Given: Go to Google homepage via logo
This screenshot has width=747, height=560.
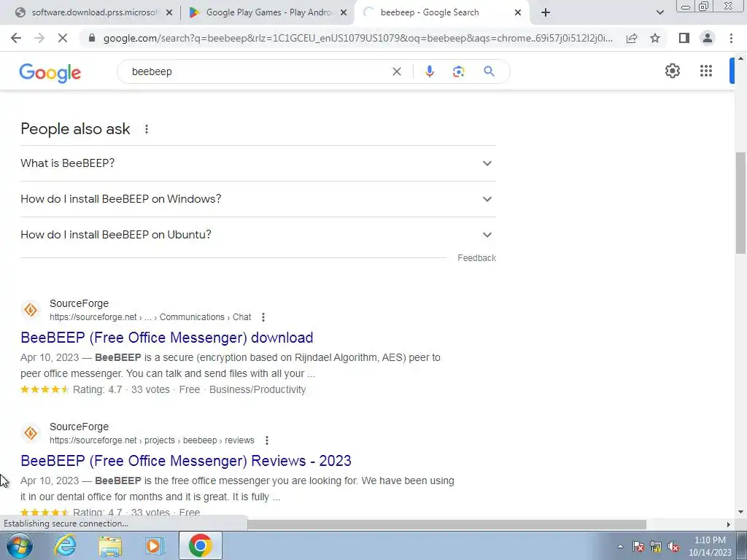Looking at the screenshot, I should 50,73.
